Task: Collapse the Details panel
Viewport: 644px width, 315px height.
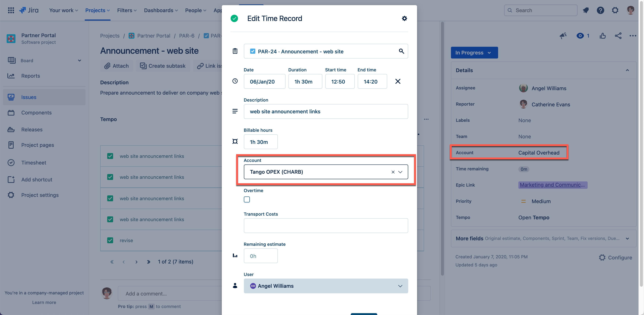Action: (x=627, y=70)
